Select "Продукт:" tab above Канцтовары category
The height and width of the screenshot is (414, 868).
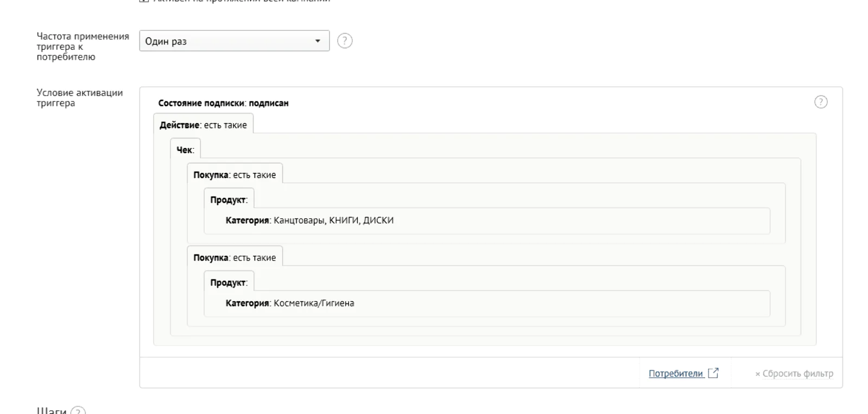(x=229, y=200)
